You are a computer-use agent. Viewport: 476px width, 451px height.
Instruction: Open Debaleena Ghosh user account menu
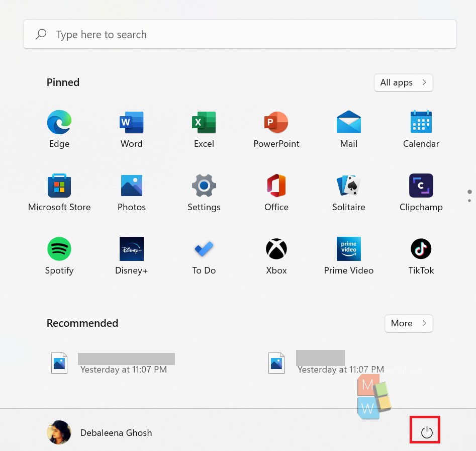coord(100,432)
